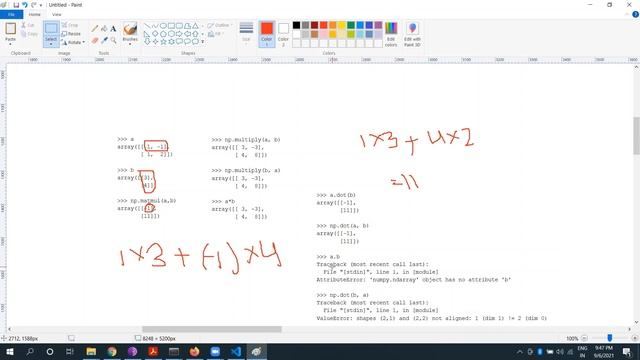
Task: Choose the Five-point star shape
Action: [163, 41]
